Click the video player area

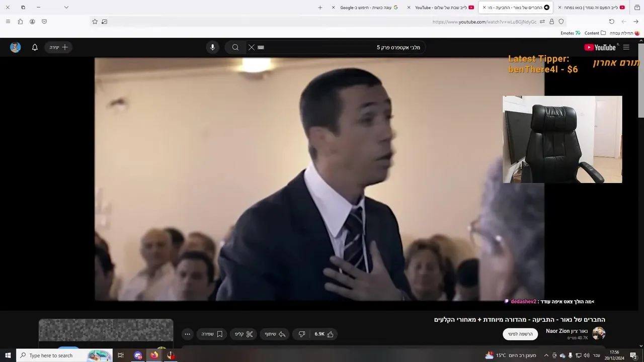[319, 179]
